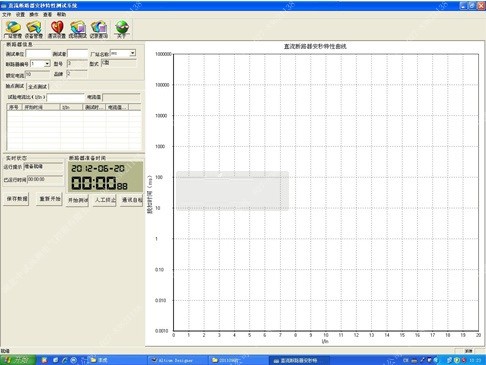This screenshot has width=486, height=365.
Task: Select the 抽点测试 tab
Action: pos(15,86)
